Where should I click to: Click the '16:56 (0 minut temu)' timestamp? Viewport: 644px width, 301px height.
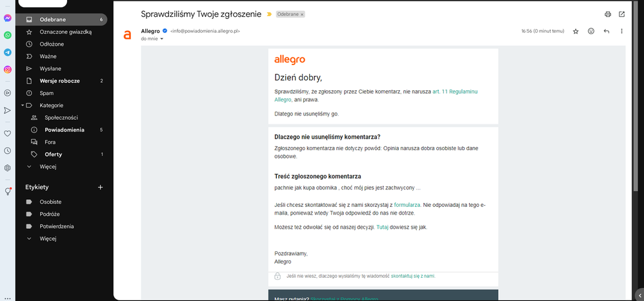pyautogui.click(x=543, y=31)
